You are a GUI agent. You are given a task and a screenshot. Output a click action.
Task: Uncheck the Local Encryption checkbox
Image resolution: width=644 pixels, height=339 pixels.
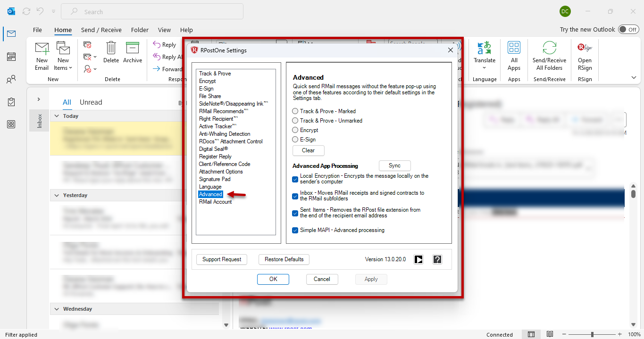coord(295,179)
